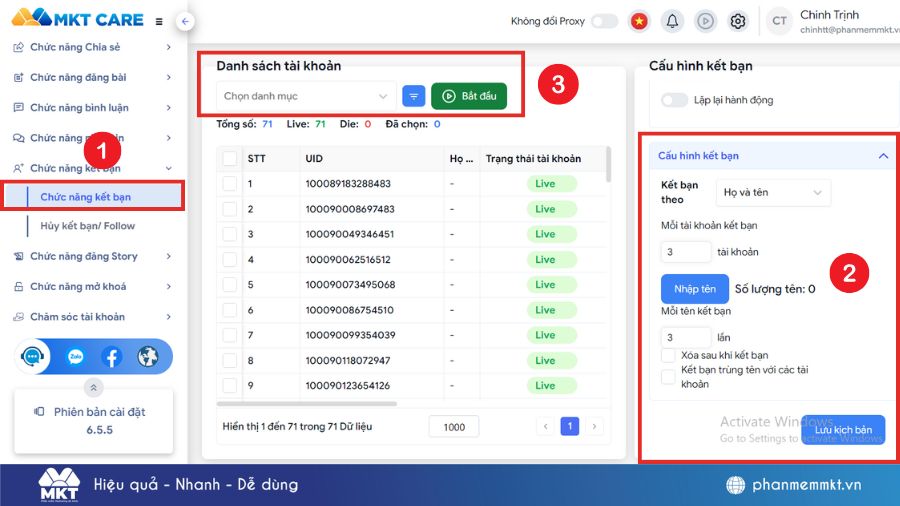
Task: Check the select-all checkbox in table header
Action: pyautogui.click(x=230, y=158)
